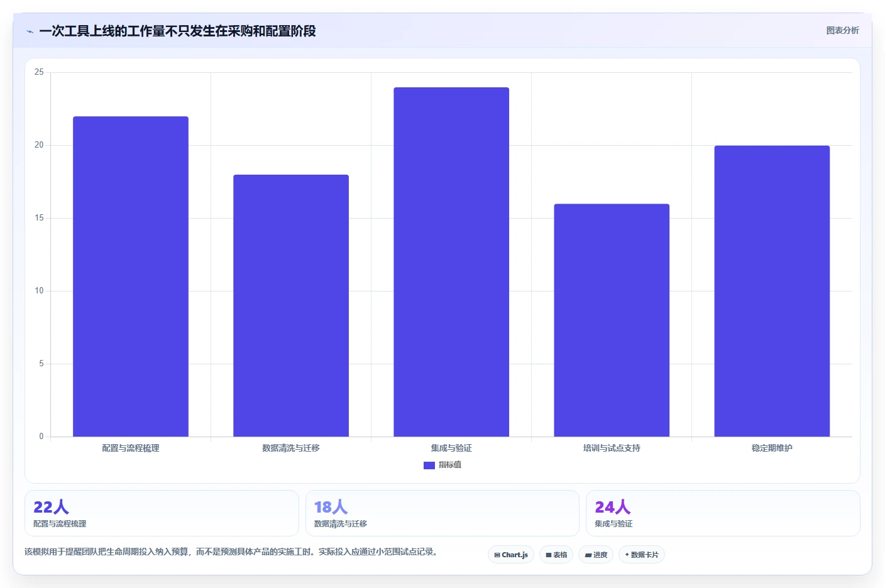The image size is (885, 588).
Task: Click the y-axis value 15
Action: pyautogui.click(x=40, y=218)
